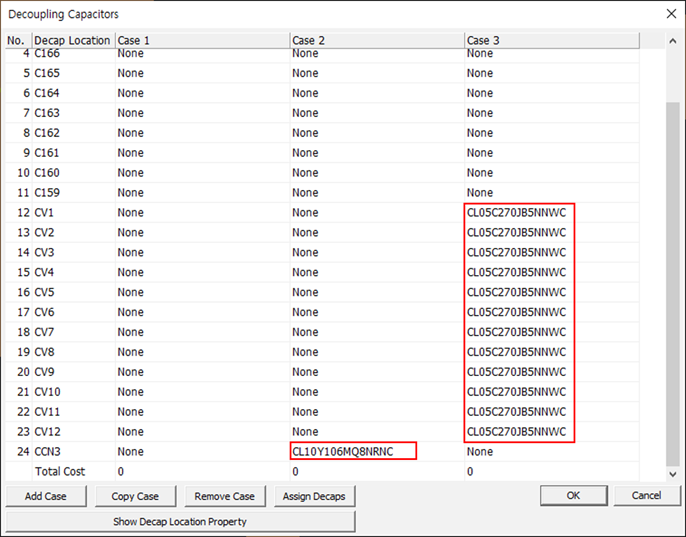This screenshot has height=537, width=686.
Task: Confirm with the OK button
Action: [573, 496]
